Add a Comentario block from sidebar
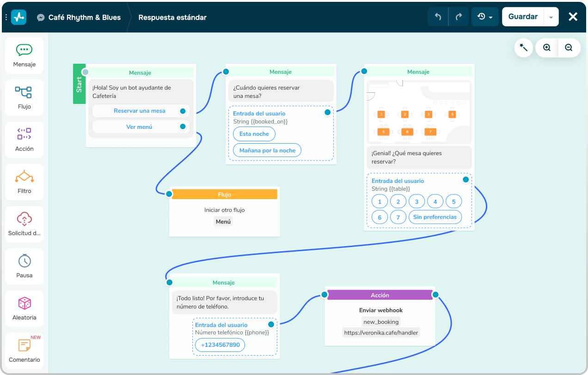 (24, 351)
